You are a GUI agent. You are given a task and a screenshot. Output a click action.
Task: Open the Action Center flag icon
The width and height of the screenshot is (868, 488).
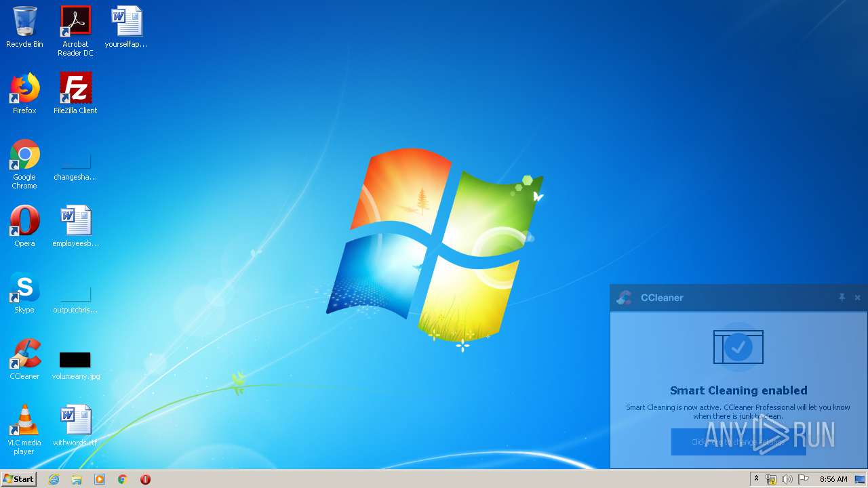(x=804, y=479)
